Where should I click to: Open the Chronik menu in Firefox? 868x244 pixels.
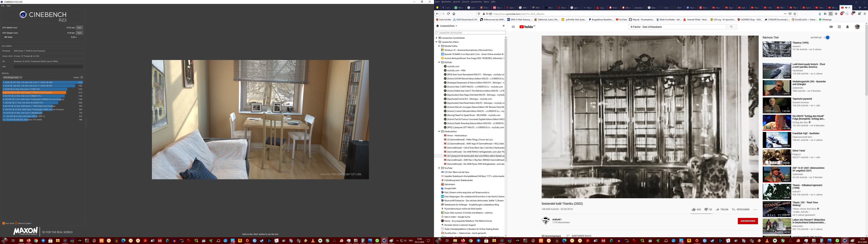466,2
